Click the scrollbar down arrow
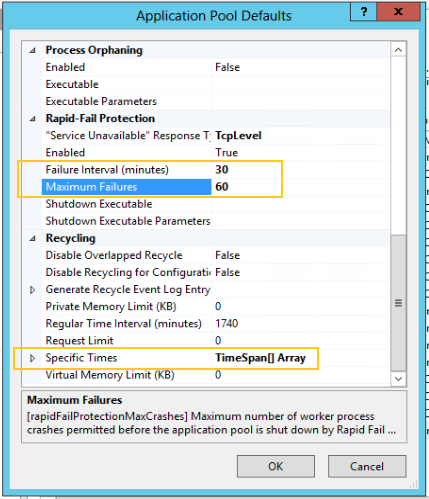 398,379
